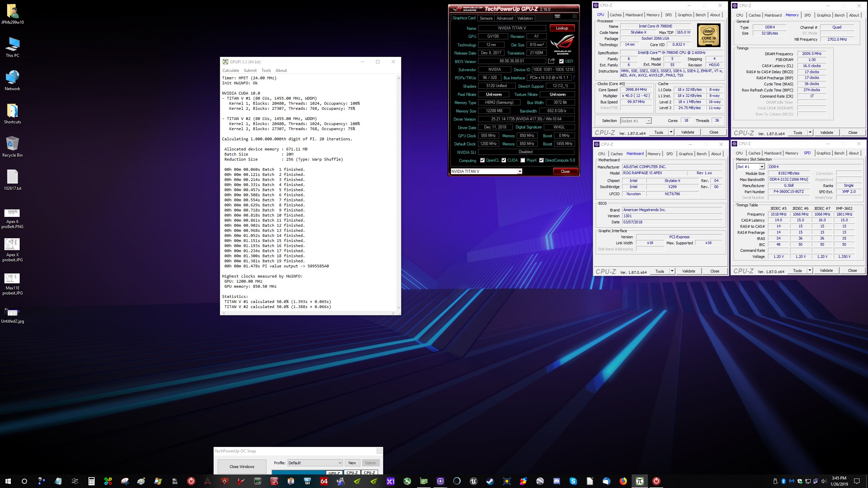The width and height of the screenshot is (868, 488).
Task: Click the GPUPI pi icon in taskbar
Action: (640, 481)
